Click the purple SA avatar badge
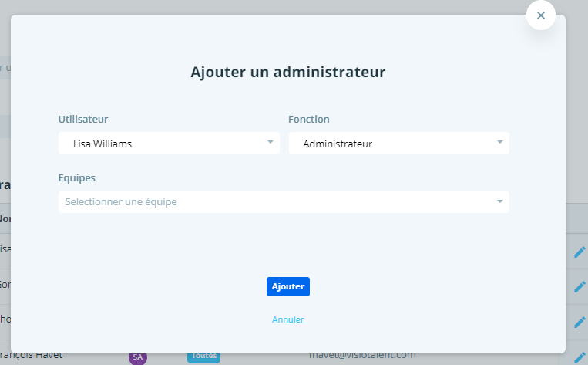The image size is (588, 365). pyautogui.click(x=138, y=357)
